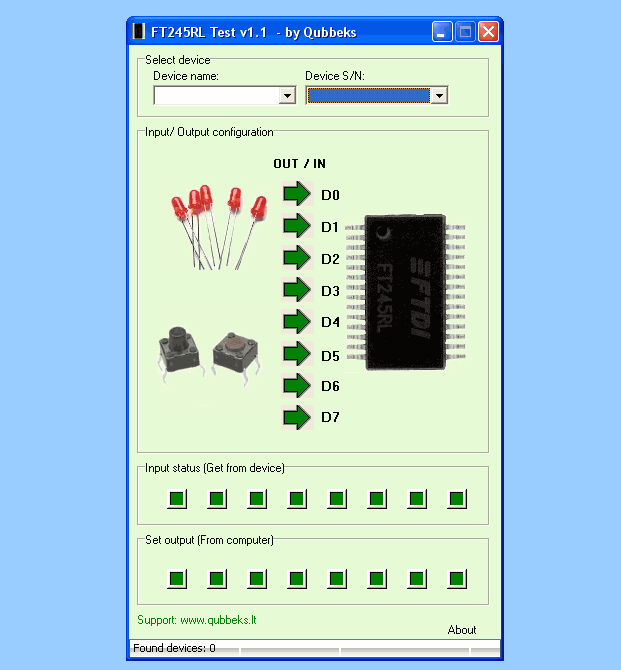The height and width of the screenshot is (670, 621).
Task: Click first Input status indicator
Action: pyautogui.click(x=177, y=499)
